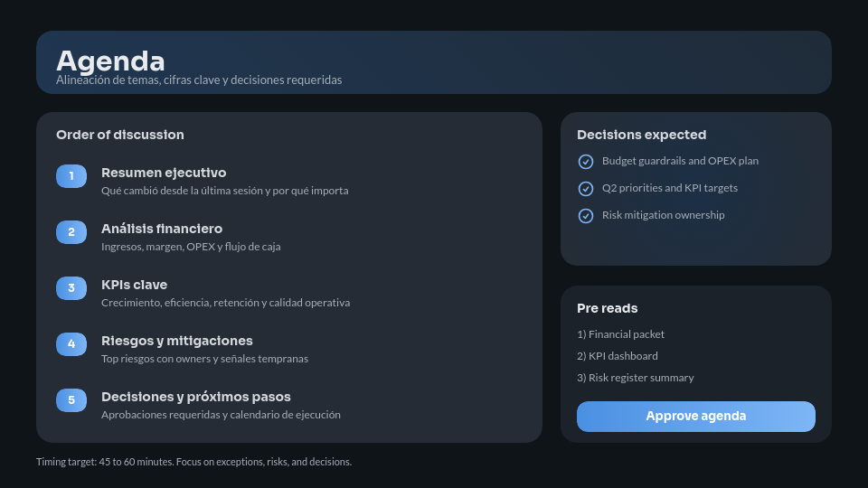Viewport: 868px width, 488px height.
Task: Click the Agenda title heading
Action: pos(110,61)
